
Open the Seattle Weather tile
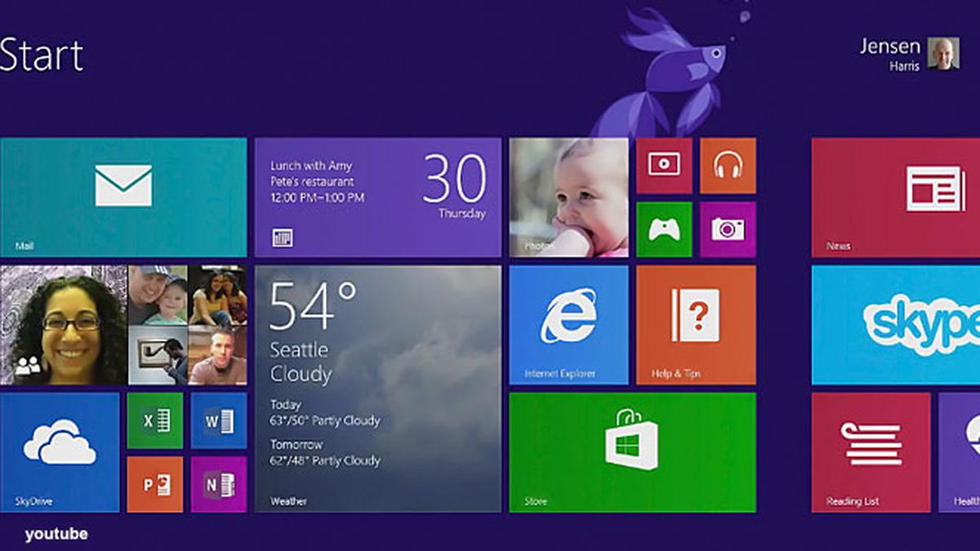pos(377,388)
